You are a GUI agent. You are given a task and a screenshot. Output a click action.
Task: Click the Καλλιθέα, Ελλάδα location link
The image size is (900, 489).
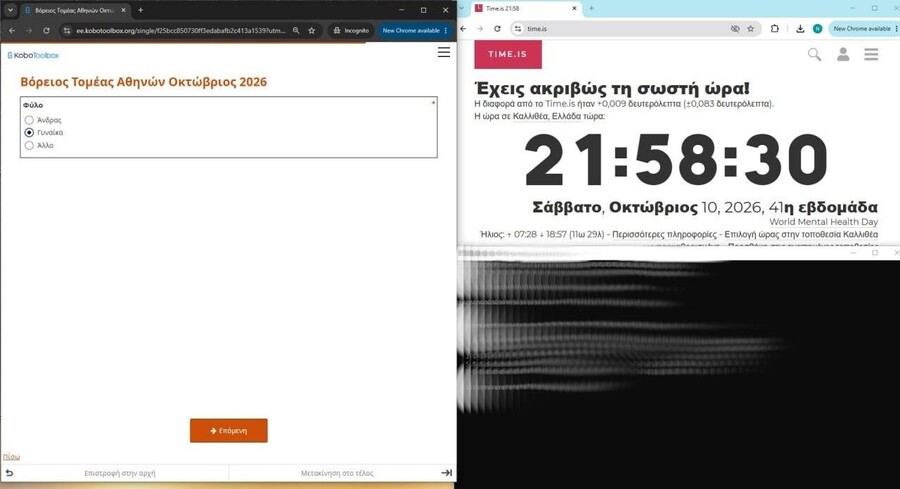[547, 116]
